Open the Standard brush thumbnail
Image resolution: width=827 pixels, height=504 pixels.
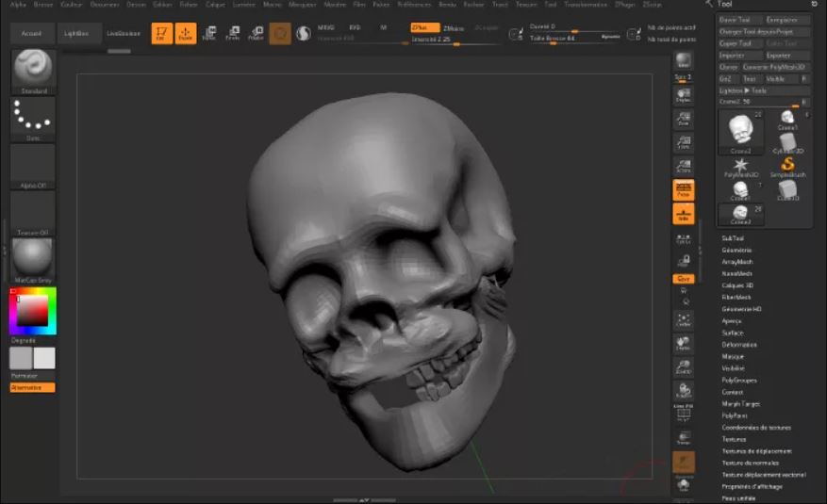pos(33,72)
